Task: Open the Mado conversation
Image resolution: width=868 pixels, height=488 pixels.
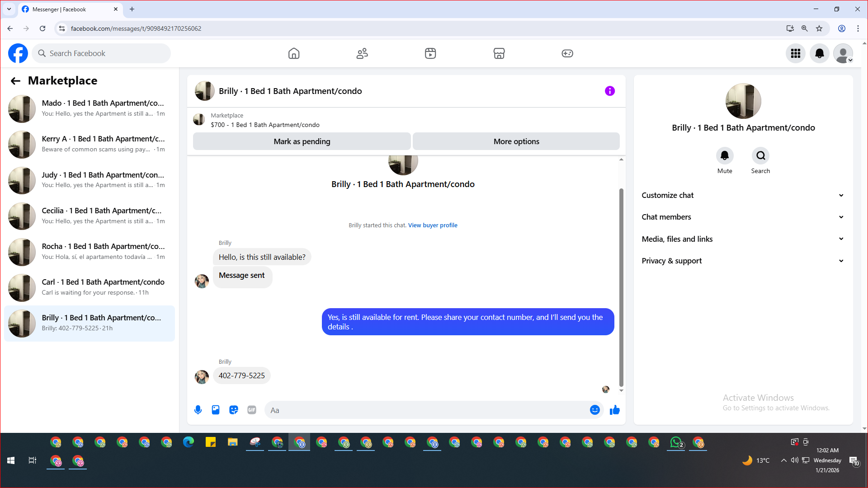Action: pyautogui.click(x=90, y=108)
